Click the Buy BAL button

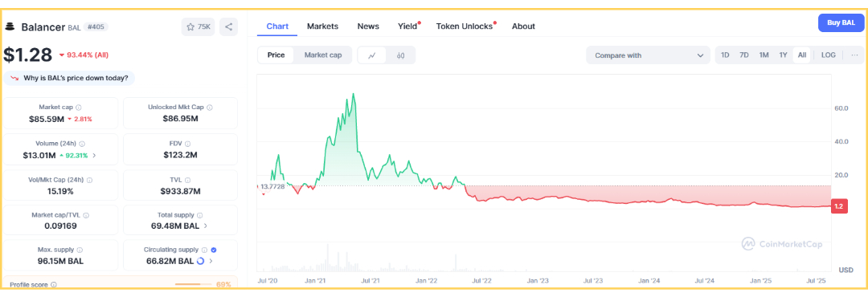pyautogui.click(x=841, y=22)
